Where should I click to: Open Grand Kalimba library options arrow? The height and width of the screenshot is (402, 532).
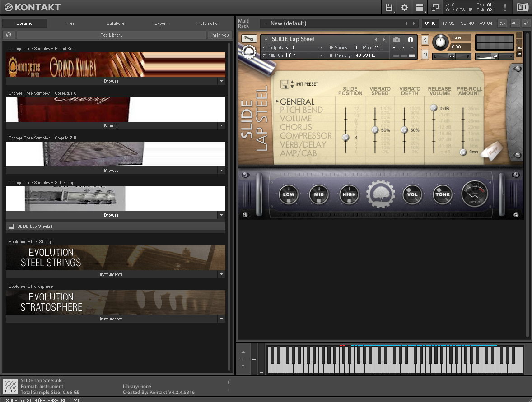[x=222, y=81]
